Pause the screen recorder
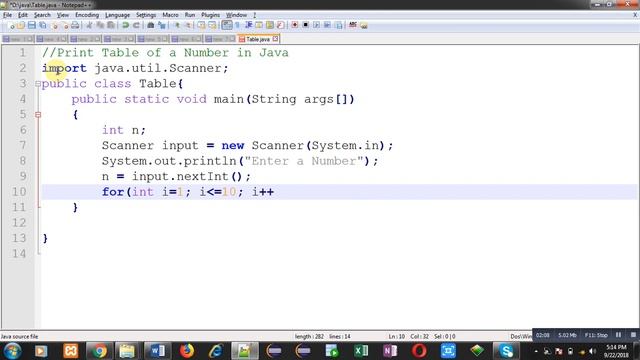Screen dimensions: 640x360 (618, 335)
